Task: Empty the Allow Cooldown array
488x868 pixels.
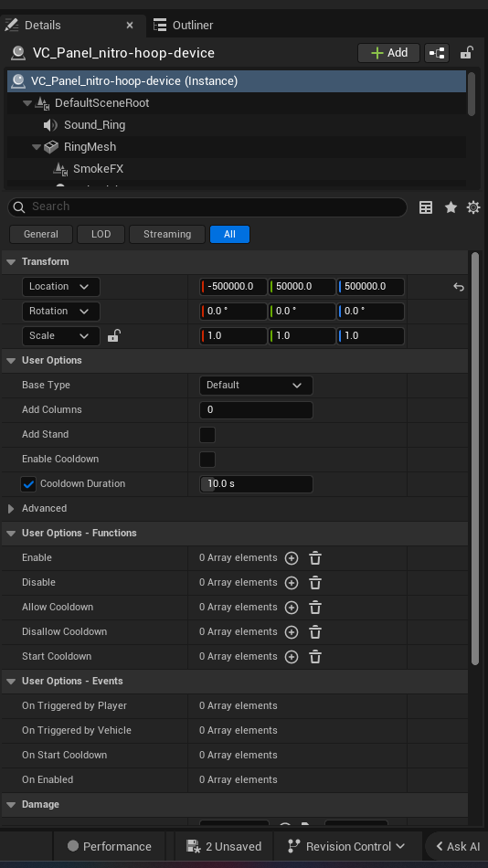Action: 315,608
